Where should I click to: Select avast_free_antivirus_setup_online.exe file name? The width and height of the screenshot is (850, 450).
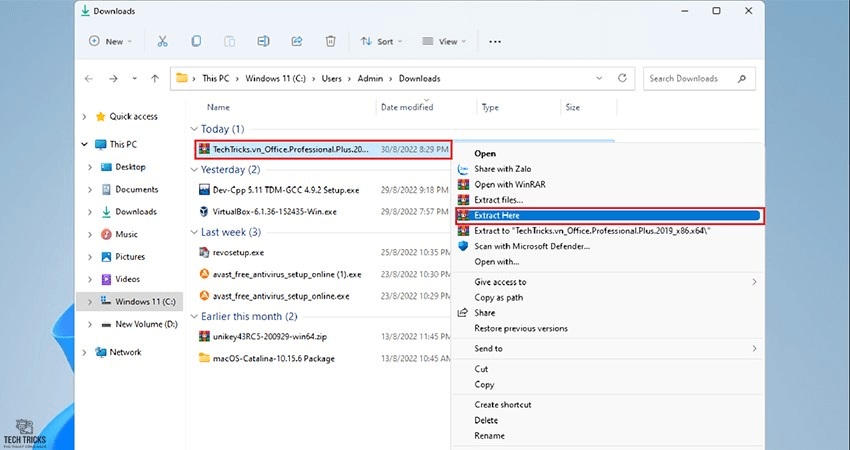[x=281, y=296]
